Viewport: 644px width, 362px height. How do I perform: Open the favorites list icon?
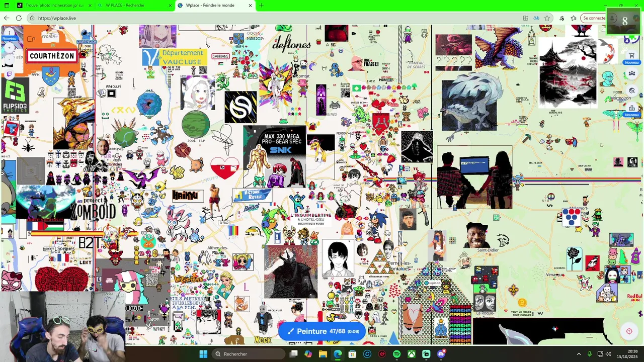573,18
